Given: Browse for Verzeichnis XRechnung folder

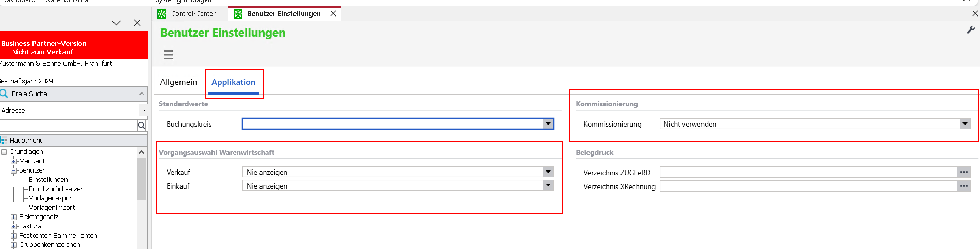Looking at the screenshot, I should (963, 186).
